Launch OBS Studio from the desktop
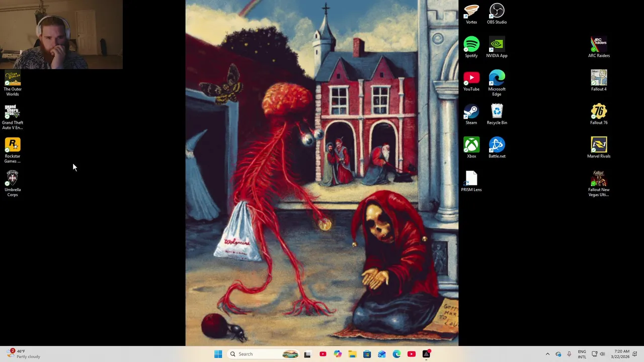 click(497, 14)
